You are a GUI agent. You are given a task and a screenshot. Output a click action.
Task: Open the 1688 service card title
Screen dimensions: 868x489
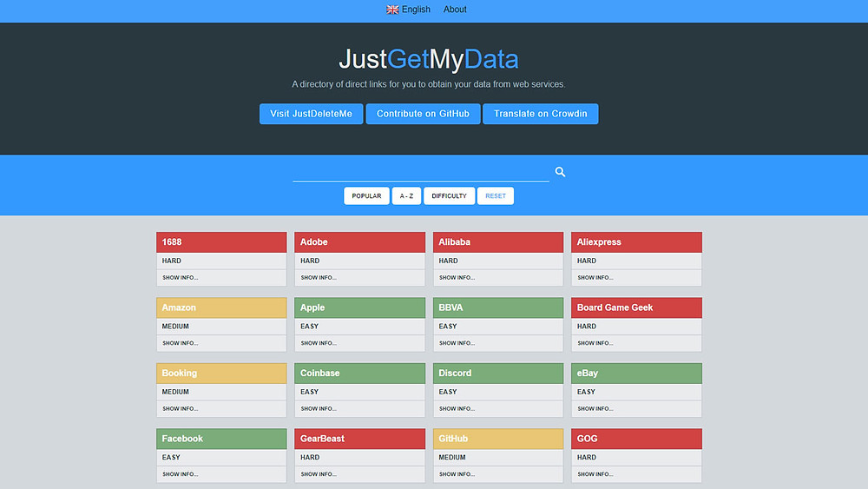(x=221, y=242)
